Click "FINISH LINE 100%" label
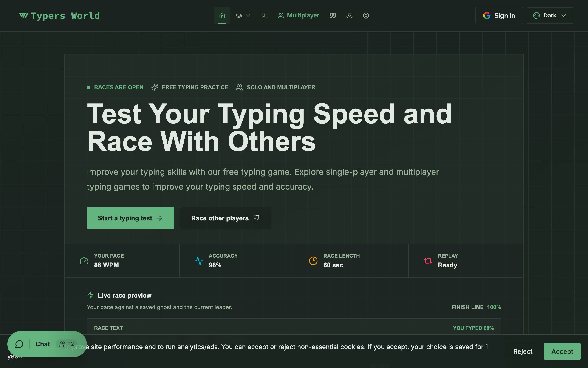The image size is (588, 368). (x=476, y=307)
